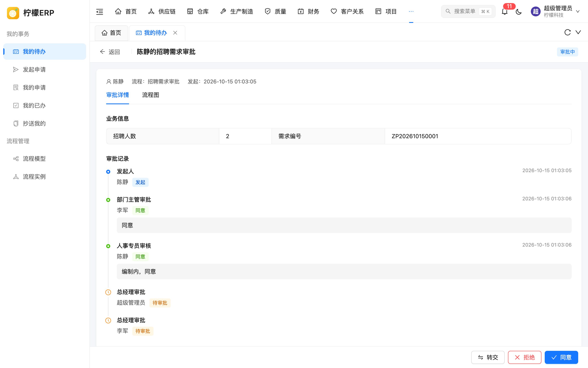This screenshot has height=368, width=588.
Task: Close the 我的待办 tab
Action: point(175,33)
